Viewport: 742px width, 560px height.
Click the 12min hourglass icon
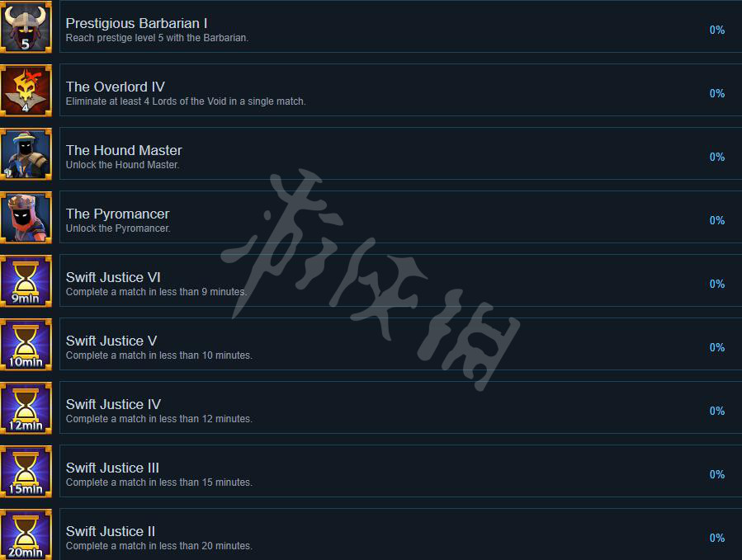(x=26, y=407)
